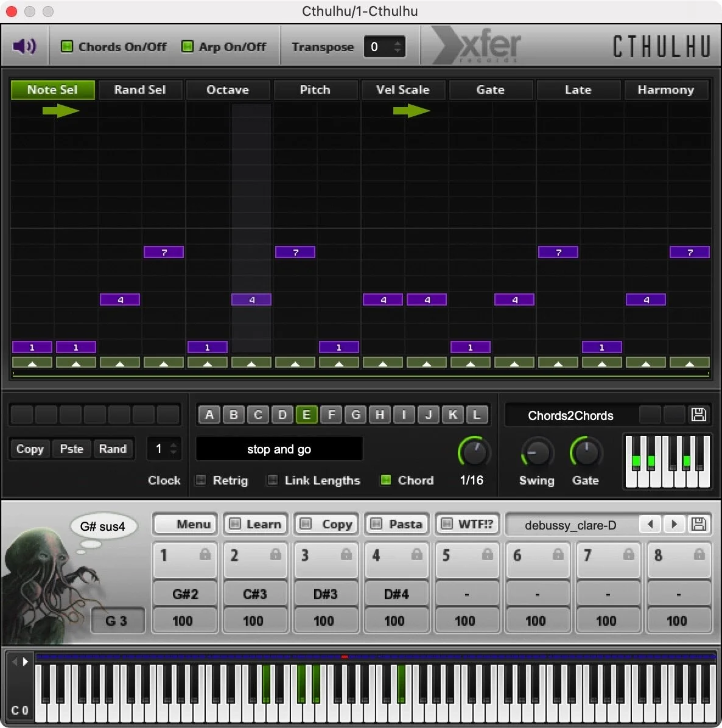Switch to the Pitch tab
The image size is (722, 728).
click(315, 89)
